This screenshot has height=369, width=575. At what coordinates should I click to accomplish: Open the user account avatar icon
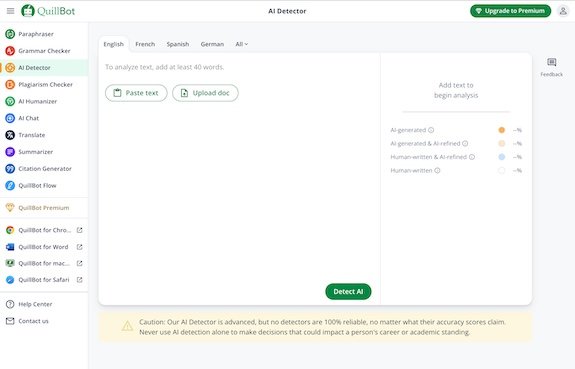(x=563, y=11)
